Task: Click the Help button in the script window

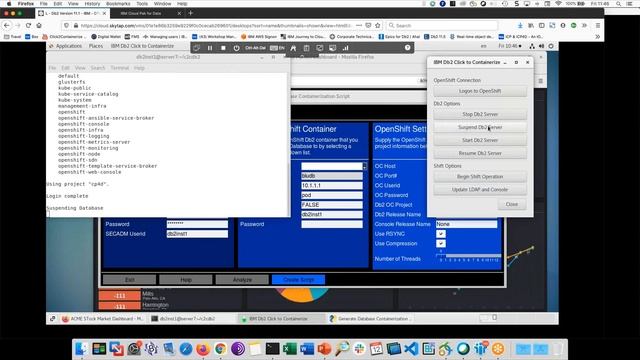Action: (x=186, y=280)
